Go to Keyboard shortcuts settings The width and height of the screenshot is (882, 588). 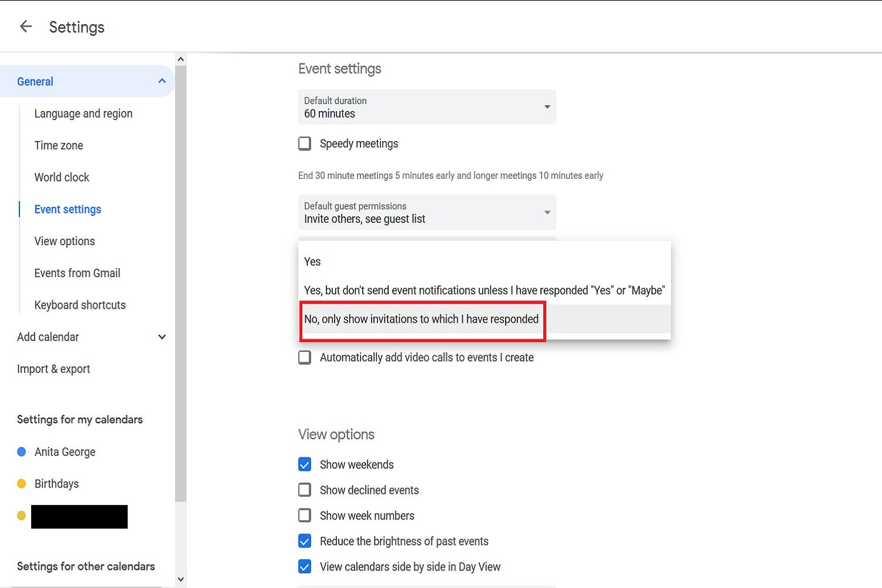(80, 305)
